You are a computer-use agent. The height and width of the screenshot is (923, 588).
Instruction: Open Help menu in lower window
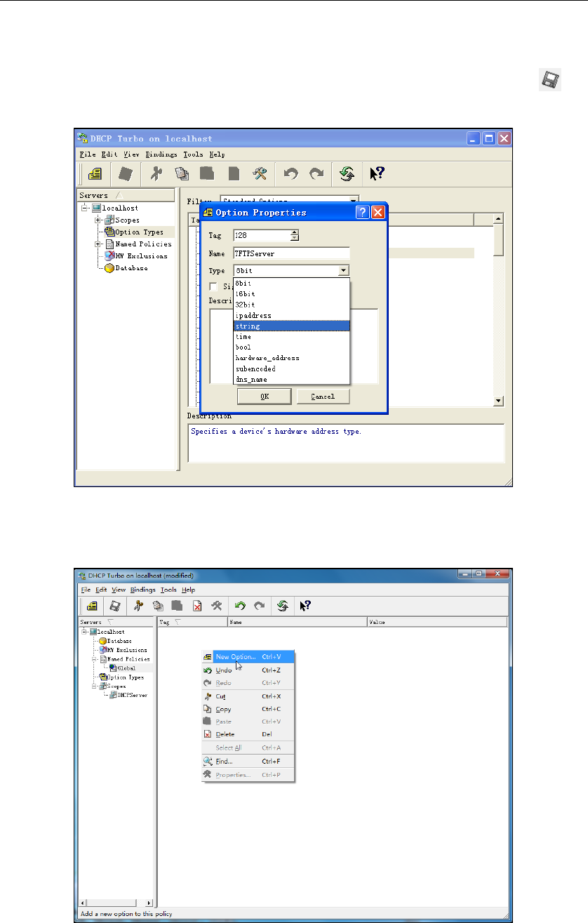(x=189, y=590)
